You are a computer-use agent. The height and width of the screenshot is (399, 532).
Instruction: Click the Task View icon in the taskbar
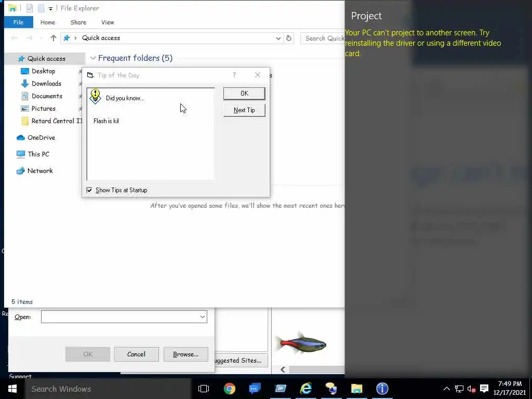coord(204,389)
